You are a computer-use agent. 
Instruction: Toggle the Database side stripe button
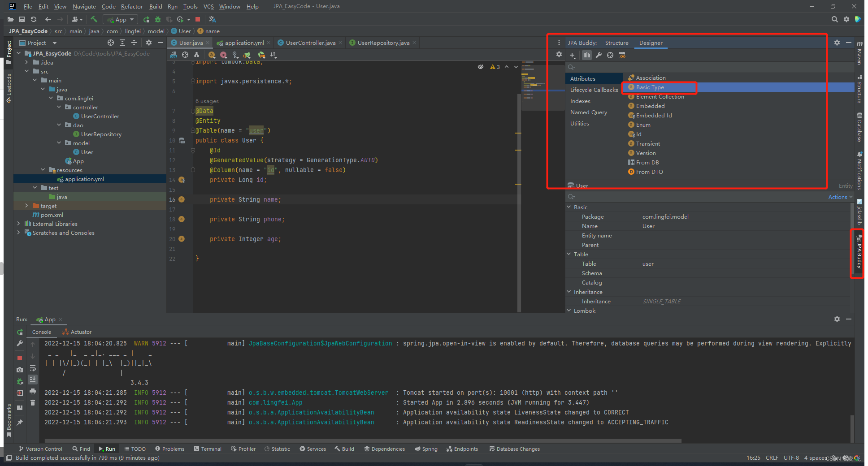coord(859,127)
